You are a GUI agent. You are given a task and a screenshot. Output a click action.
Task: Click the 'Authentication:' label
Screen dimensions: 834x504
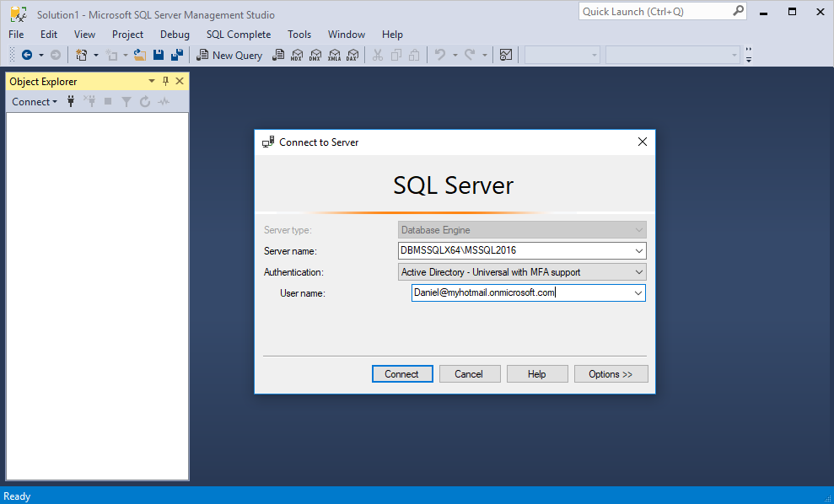point(293,272)
